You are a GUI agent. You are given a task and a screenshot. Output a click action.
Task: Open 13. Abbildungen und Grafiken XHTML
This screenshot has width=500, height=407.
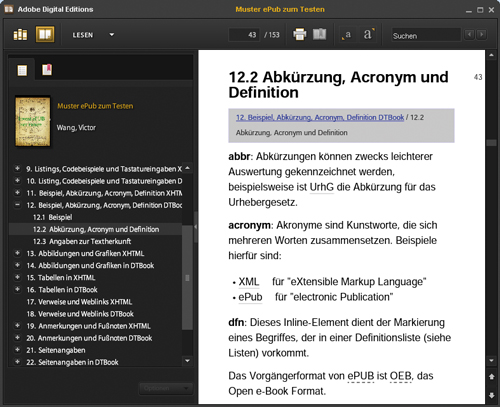click(x=85, y=253)
